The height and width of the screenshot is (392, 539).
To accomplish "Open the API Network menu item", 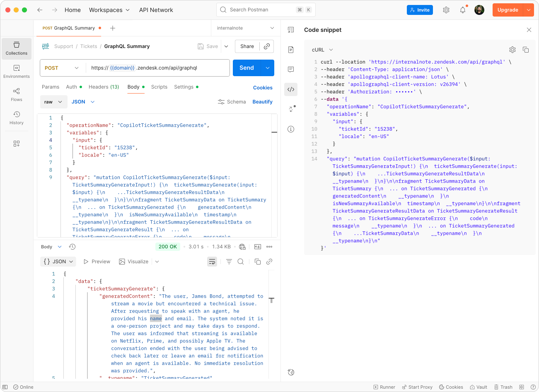I will click(156, 10).
